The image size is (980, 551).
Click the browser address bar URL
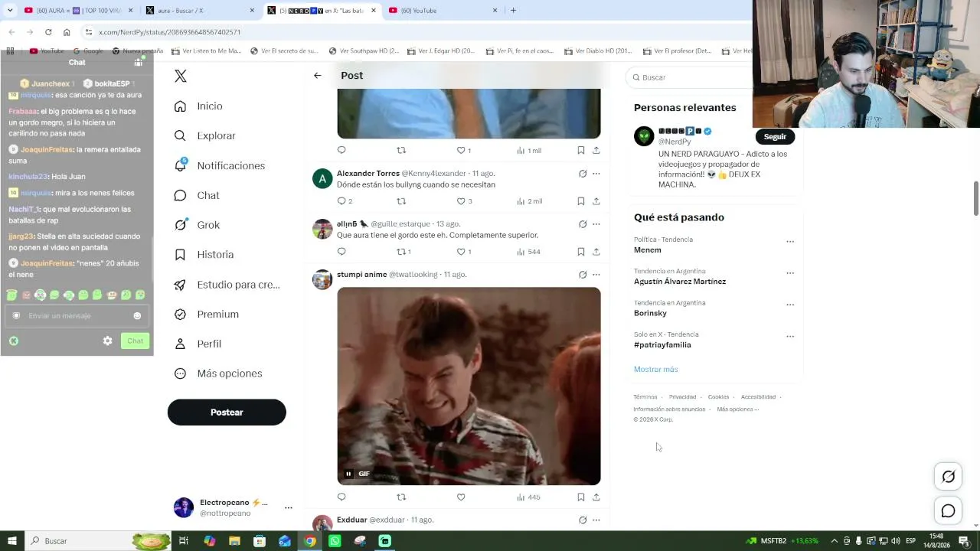[170, 32]
